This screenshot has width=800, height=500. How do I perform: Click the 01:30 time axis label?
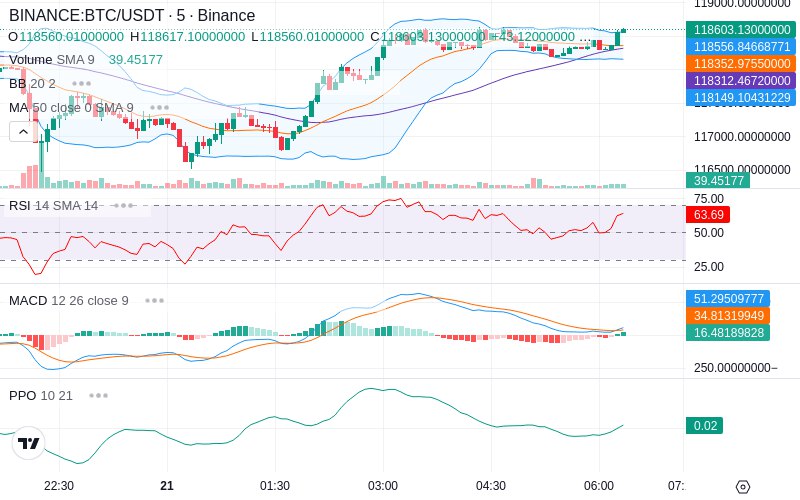coord(274,486)
